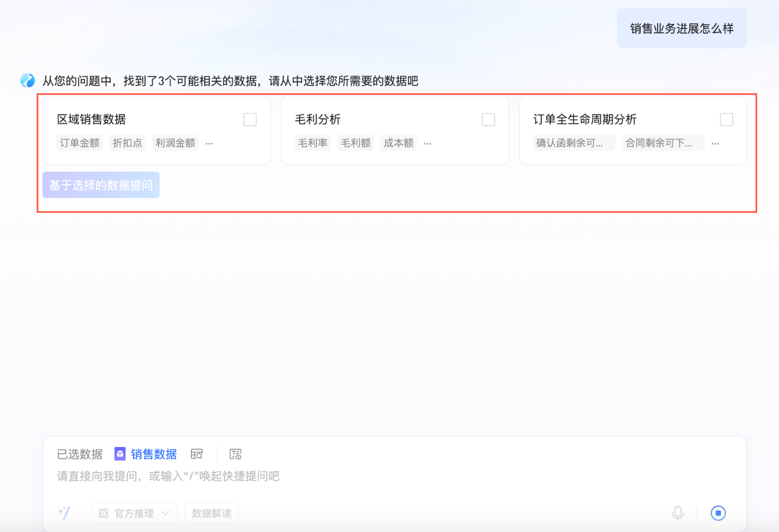Image resolution: width=779 pixels, height=532 pixels.
Task: Select the 折扣点 tag
Action: point(127,143)
